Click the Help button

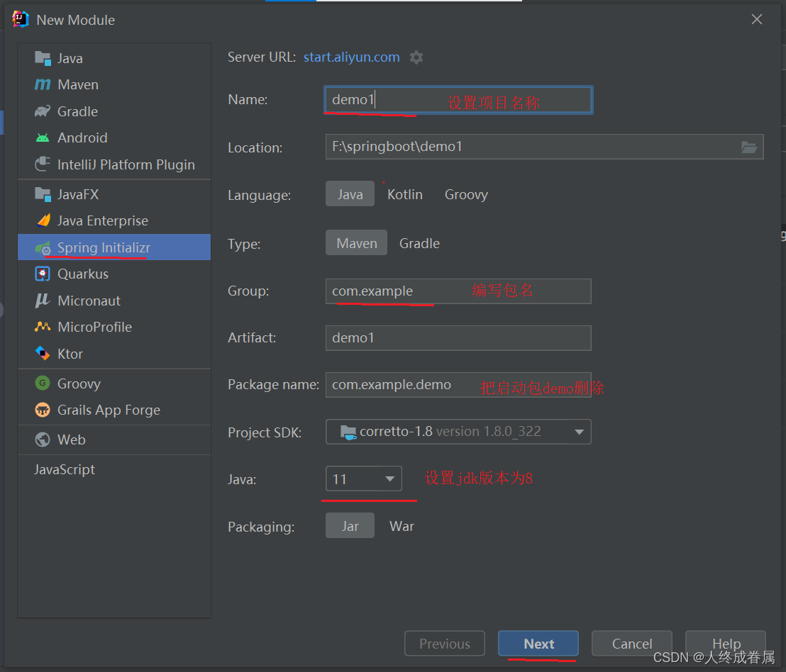tap(726, 644)
